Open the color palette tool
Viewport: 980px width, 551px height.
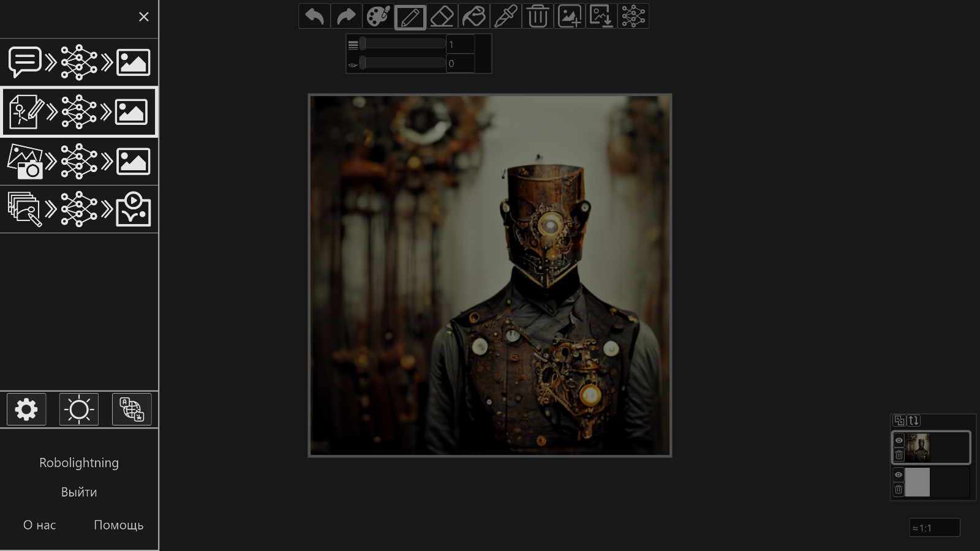pyautogui.click(x=378, y=16)
